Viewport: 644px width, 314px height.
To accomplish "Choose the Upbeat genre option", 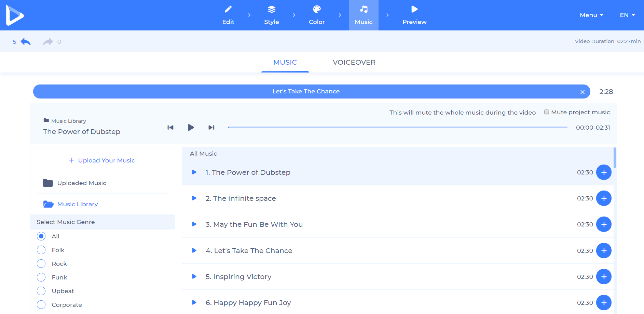I will click(41, 291).
